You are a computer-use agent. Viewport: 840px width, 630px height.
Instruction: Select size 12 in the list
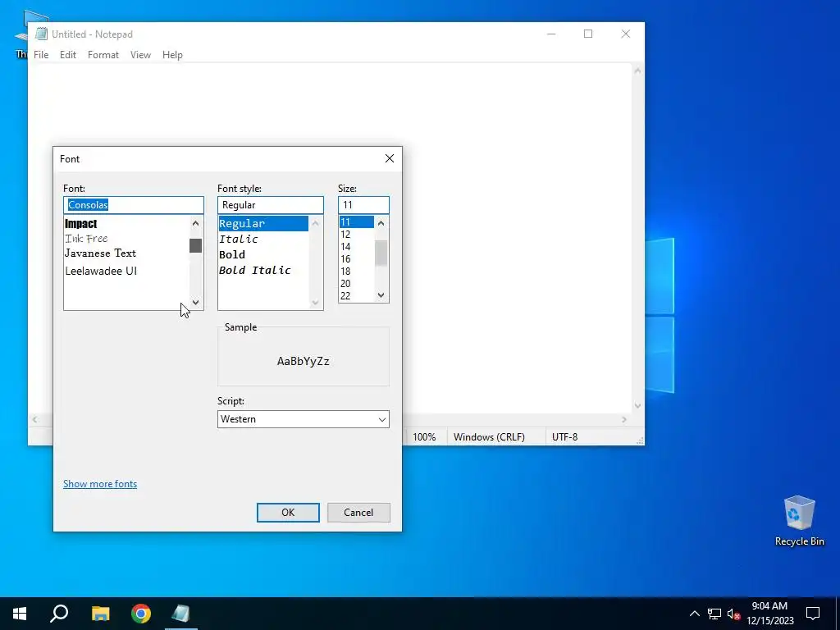pyautogui.click(x=356, y=234)
